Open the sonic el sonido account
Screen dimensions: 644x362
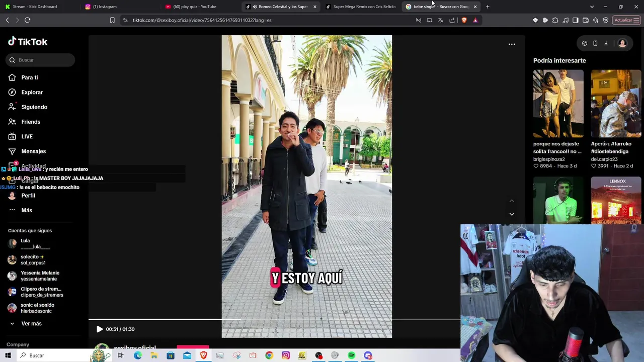click(37, 308)
